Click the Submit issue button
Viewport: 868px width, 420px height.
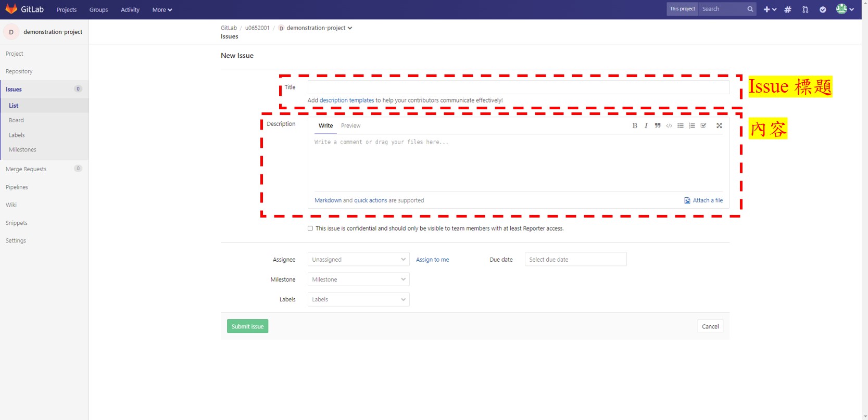[247, 326]
